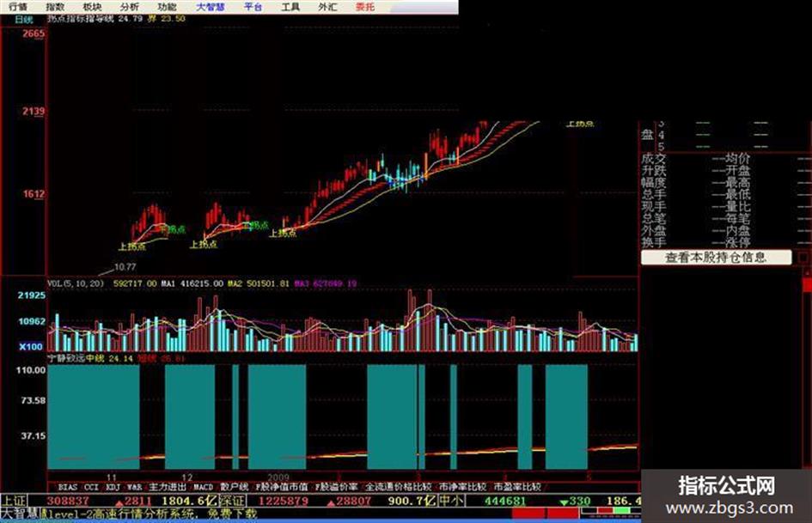This screenshot has width=812, height=523.
Task: Open the 行情 menu
Action: [x=17, y=7]
